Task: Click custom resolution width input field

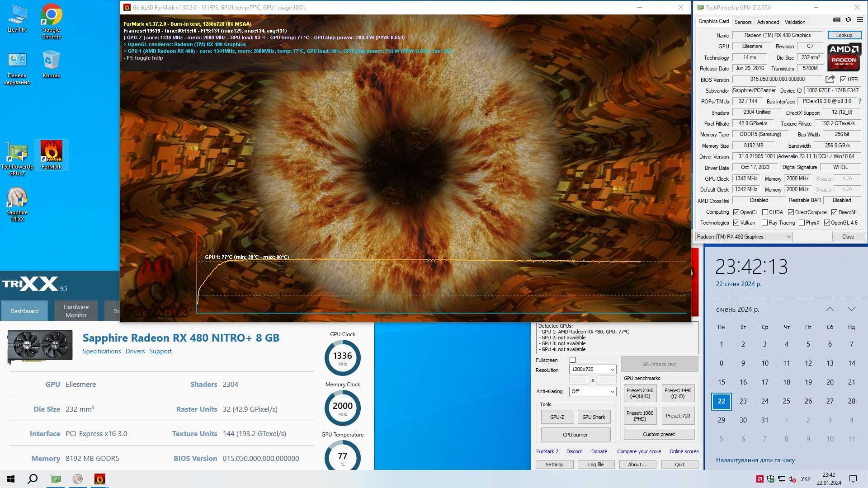Action: (579, 380)
